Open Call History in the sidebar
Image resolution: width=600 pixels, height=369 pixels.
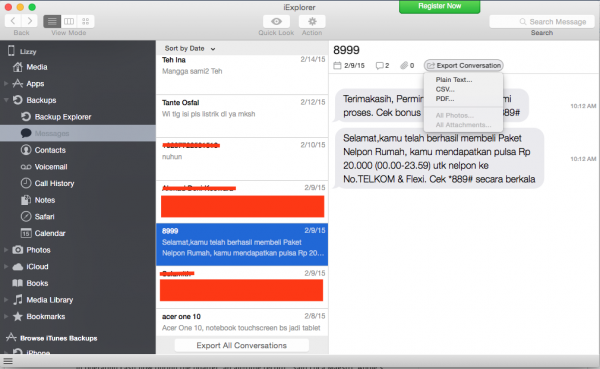coord(54,183)
